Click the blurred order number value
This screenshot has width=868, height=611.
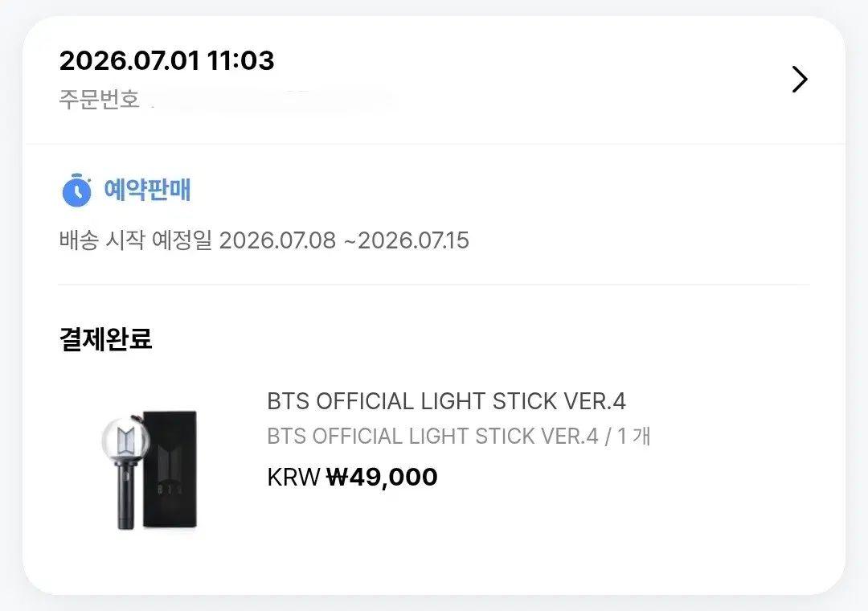[272, 100]
